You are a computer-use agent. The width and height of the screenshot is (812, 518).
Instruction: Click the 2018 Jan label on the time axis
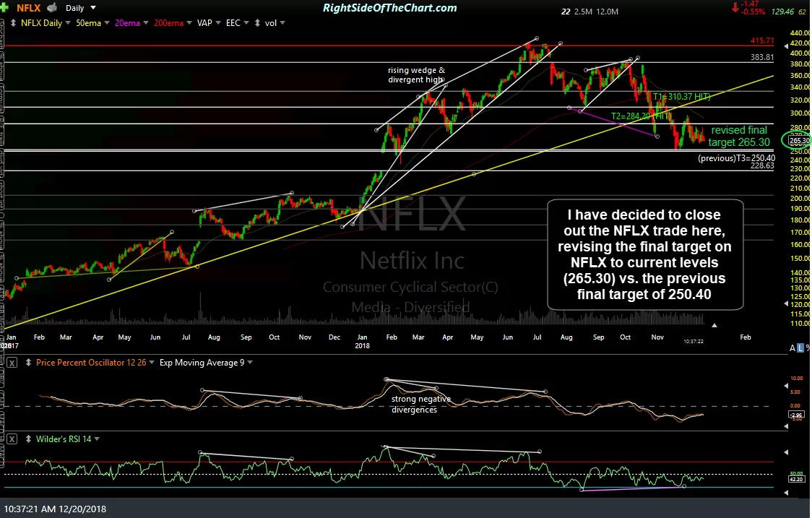point(363,342)
